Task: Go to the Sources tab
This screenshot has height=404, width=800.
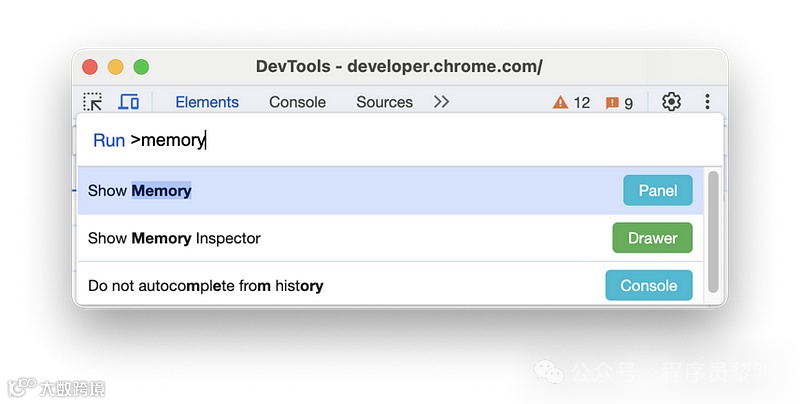Action: point(384,102)
